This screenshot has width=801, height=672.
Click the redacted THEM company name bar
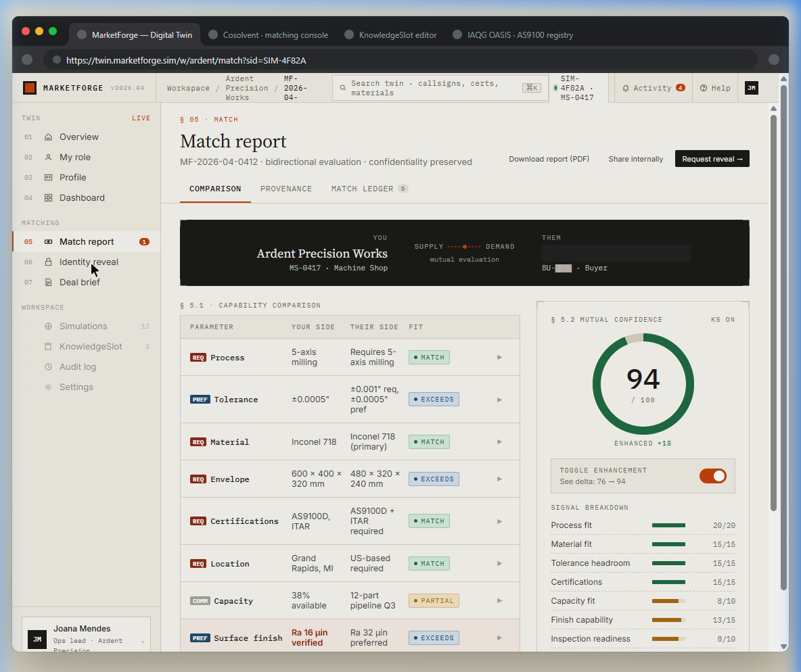coord(616,254)
